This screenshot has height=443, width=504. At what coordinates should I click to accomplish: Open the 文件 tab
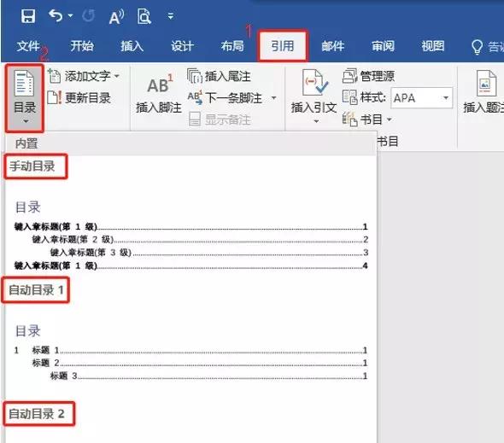[28, 46]
